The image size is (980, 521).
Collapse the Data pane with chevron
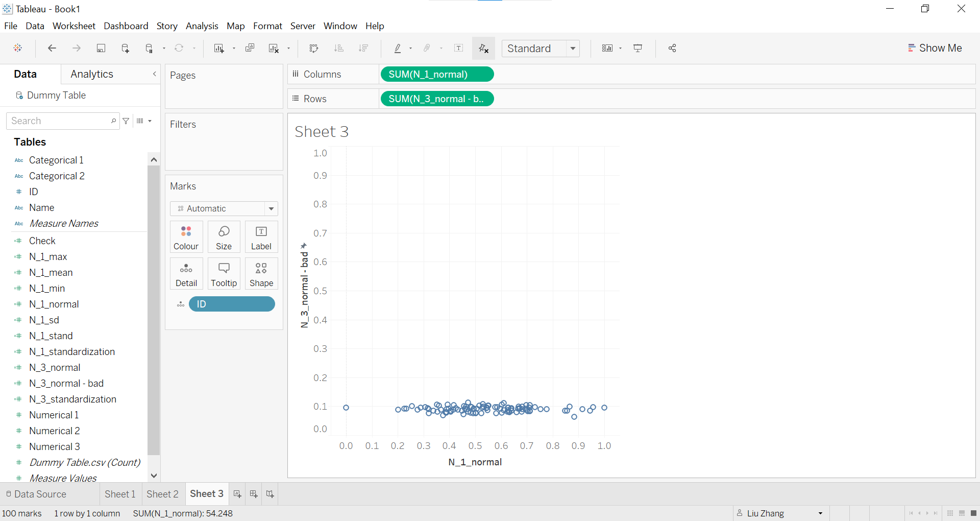pos(155,74)
